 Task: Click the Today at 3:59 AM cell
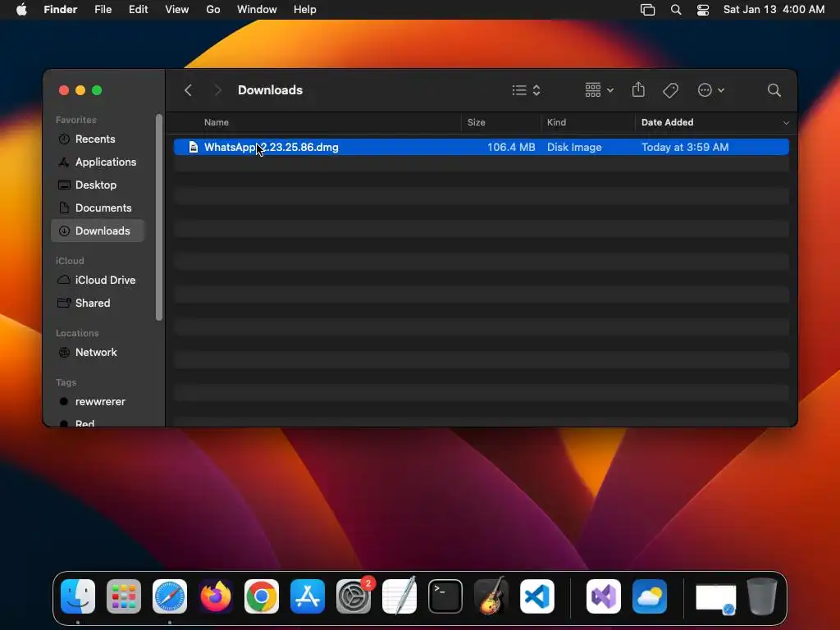tap(685, 147)
